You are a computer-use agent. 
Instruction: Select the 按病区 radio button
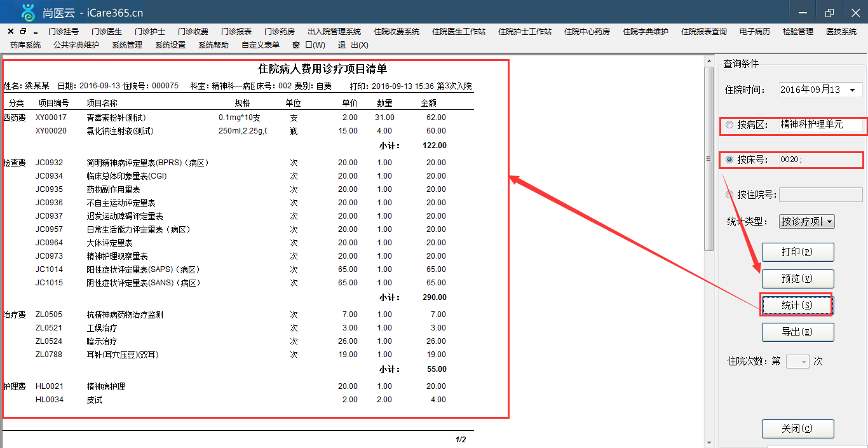coord(729,125)
